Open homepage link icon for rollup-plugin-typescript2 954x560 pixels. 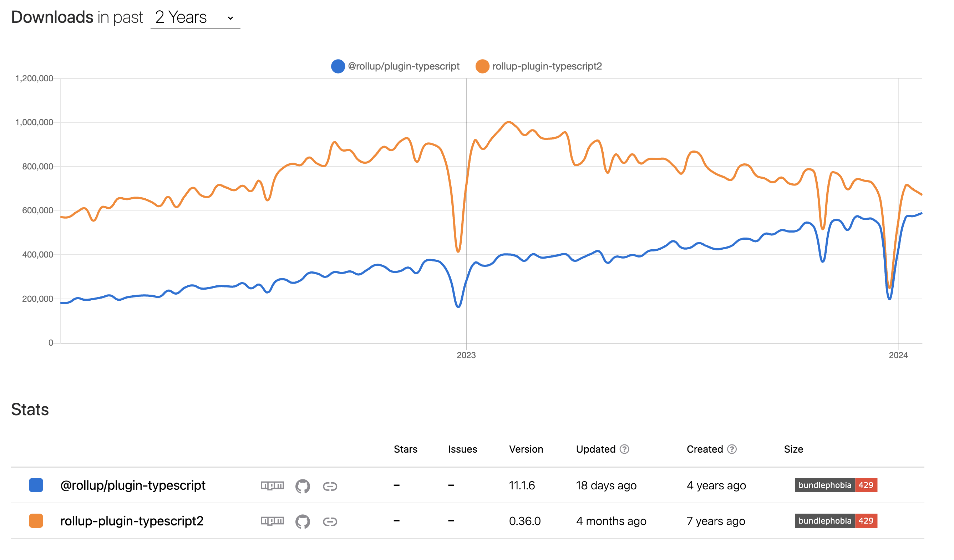pos(330,522)
